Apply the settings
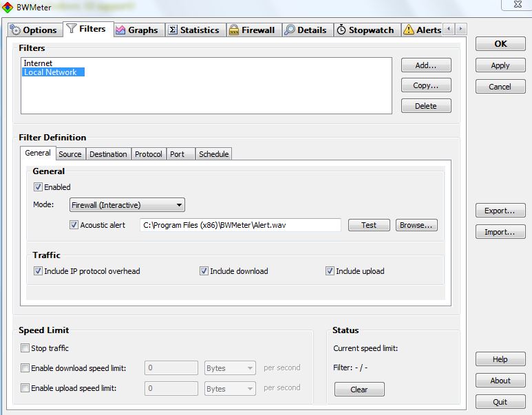 tap(500, 65)
